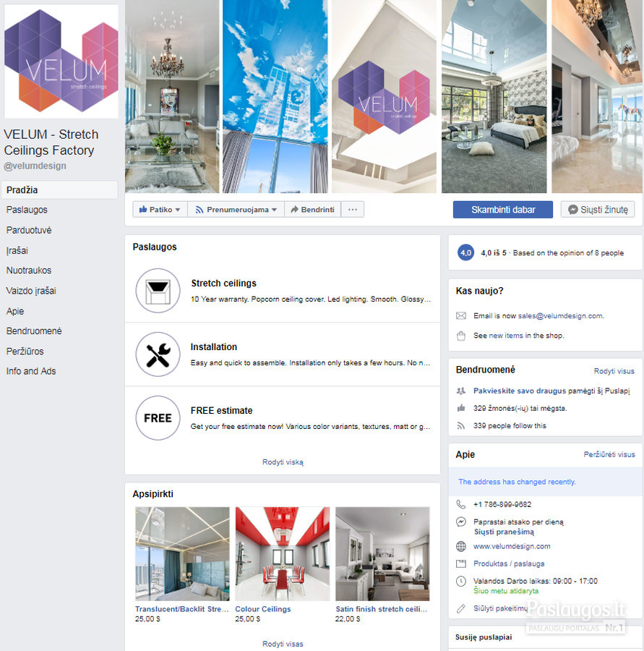Click the Skambinti dabar button
Viewport: 644px width, 651px height.
503,210
